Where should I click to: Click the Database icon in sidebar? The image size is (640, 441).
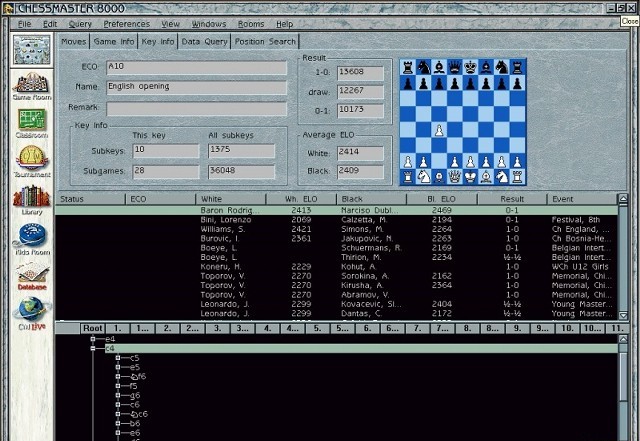click(33, 278)
